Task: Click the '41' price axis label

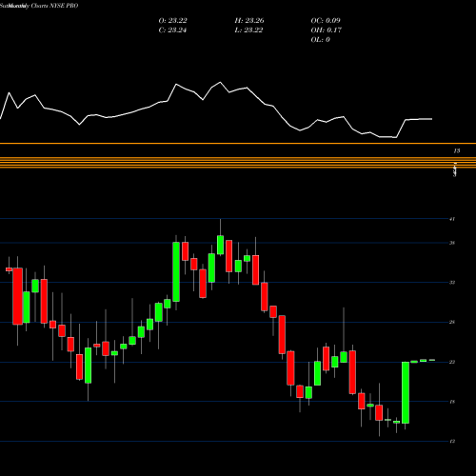Action: 452,219
